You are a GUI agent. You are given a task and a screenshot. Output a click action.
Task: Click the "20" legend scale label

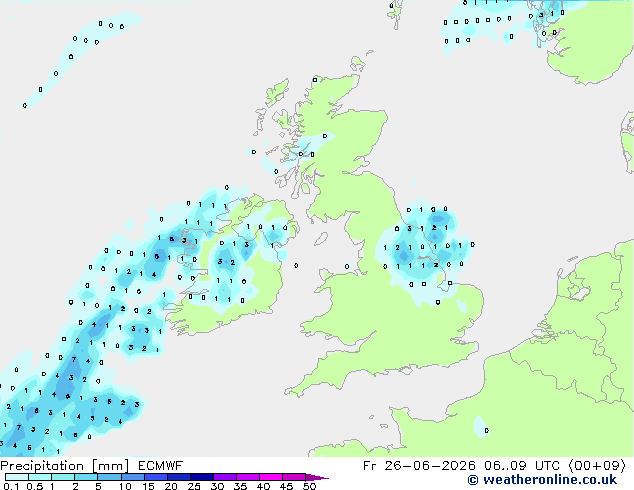[x=171, y=486]
